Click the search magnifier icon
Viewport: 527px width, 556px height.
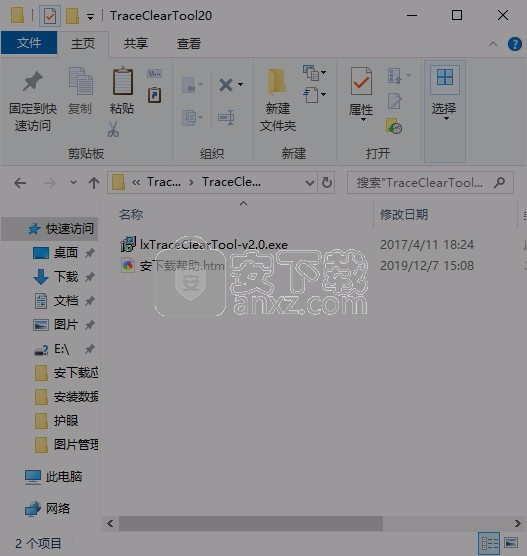[x=500, y=183]
